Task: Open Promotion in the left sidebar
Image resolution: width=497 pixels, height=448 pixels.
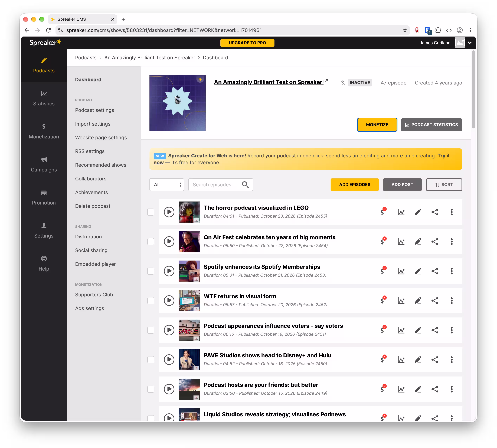Action: click(44, 197)
